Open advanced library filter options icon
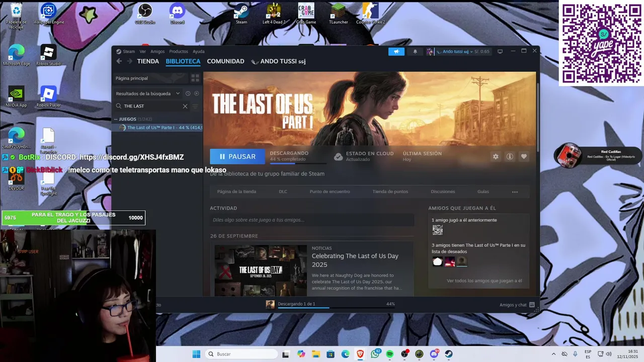This screenshot has width=644, height=362. pos(196,106)
